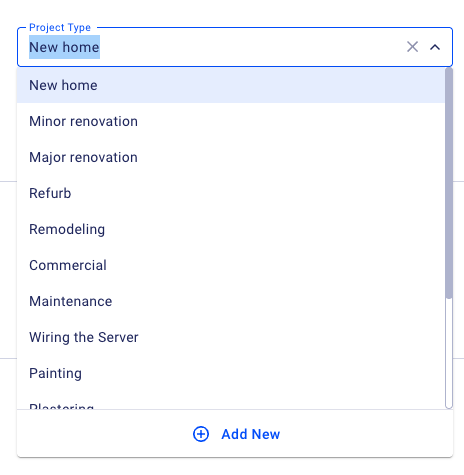Select the partially visible Plastering option
The width and height of the screenshot is (464, 475).
pyautogui.click(x=231, y=401)
